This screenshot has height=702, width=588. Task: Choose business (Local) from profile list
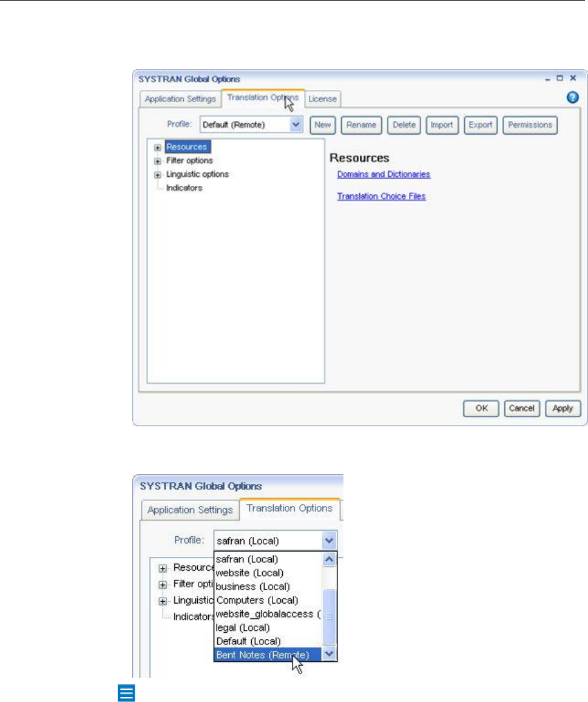click(268, 587)
